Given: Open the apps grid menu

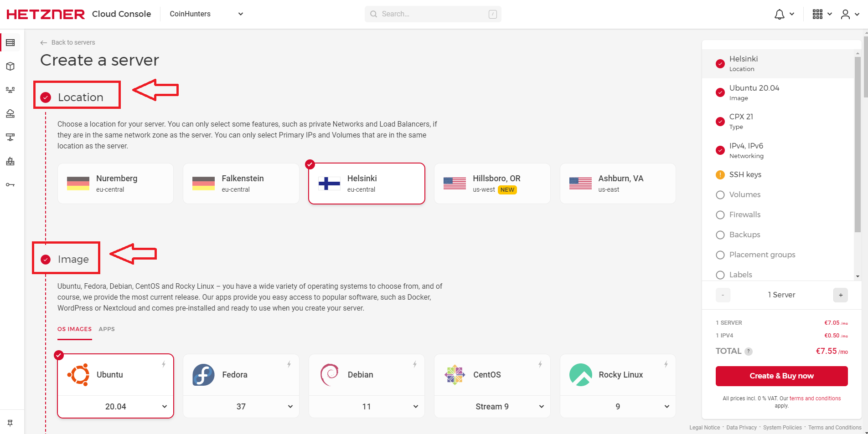Looking at the screenshot, I should [817, 14].
